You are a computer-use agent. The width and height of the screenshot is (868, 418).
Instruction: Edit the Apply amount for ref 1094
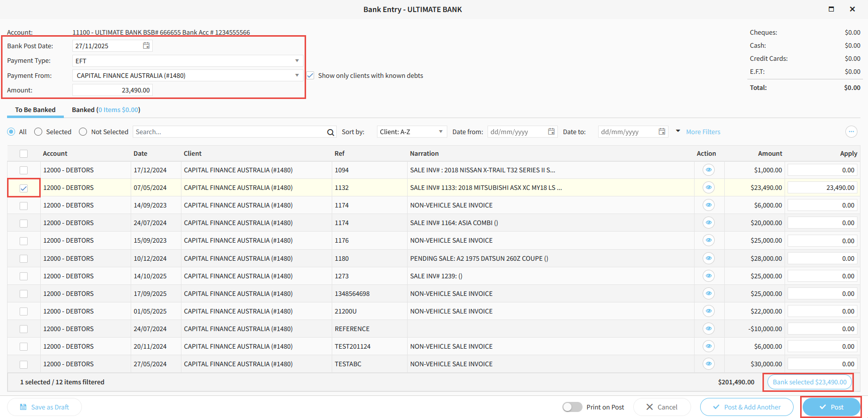[x=822, y=170]
